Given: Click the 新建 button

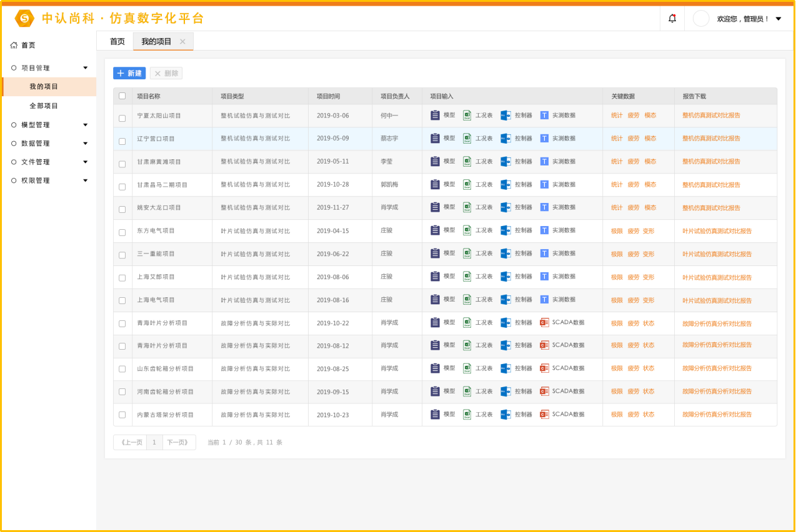Looking at the screenshot, I should (129, 74).
